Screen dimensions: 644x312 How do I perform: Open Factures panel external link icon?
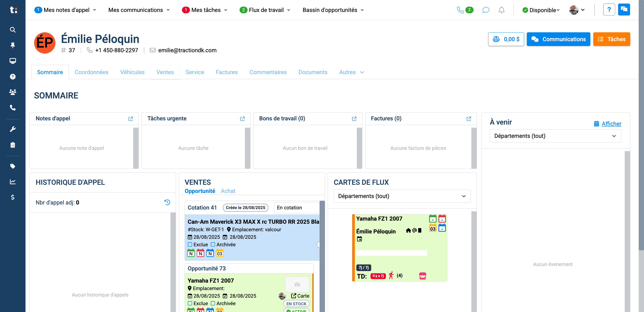[468, 119]
